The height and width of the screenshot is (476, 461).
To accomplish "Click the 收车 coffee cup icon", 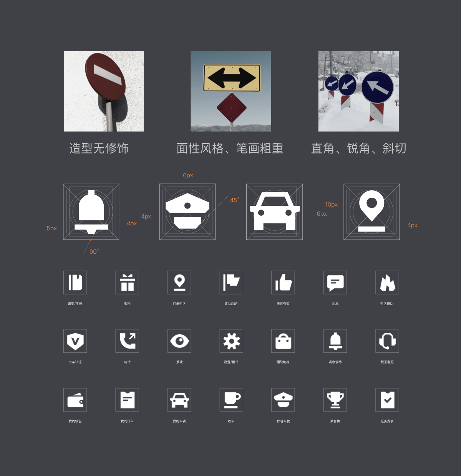I will coord(231,400).
